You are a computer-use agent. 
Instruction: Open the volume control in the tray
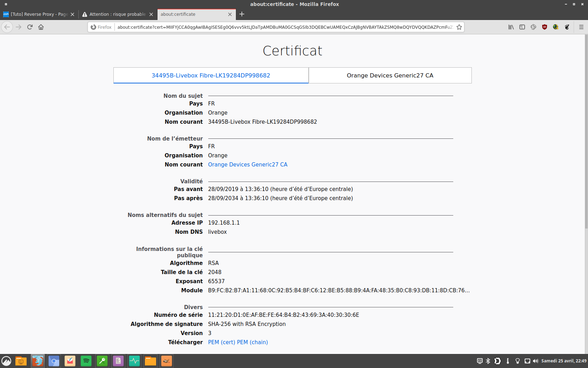535,361
